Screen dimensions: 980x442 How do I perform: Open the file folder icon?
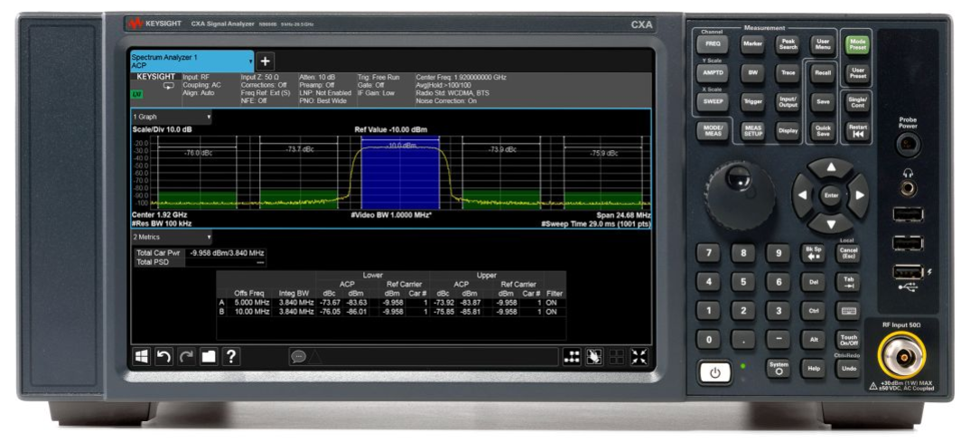tap(209, 356)
